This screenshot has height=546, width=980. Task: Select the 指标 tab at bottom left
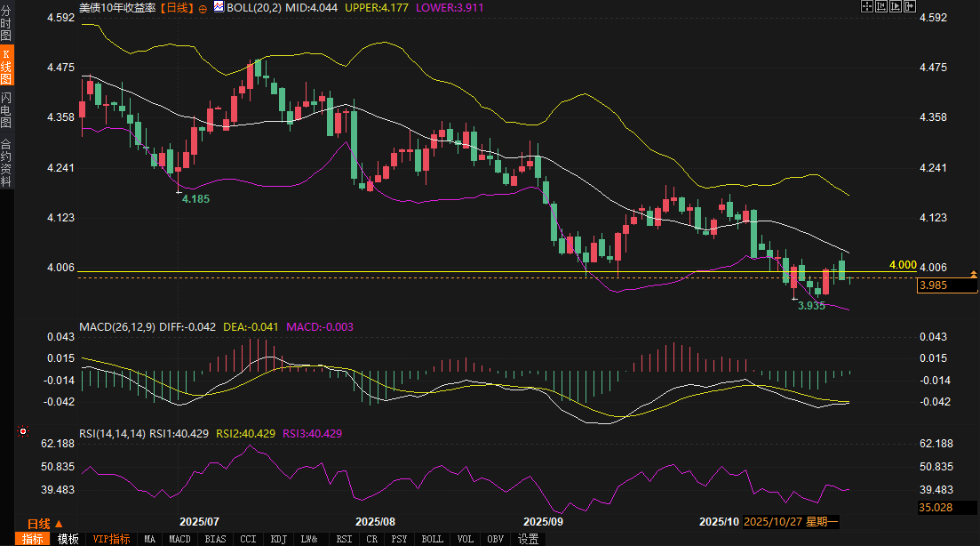tap(33, 539)
